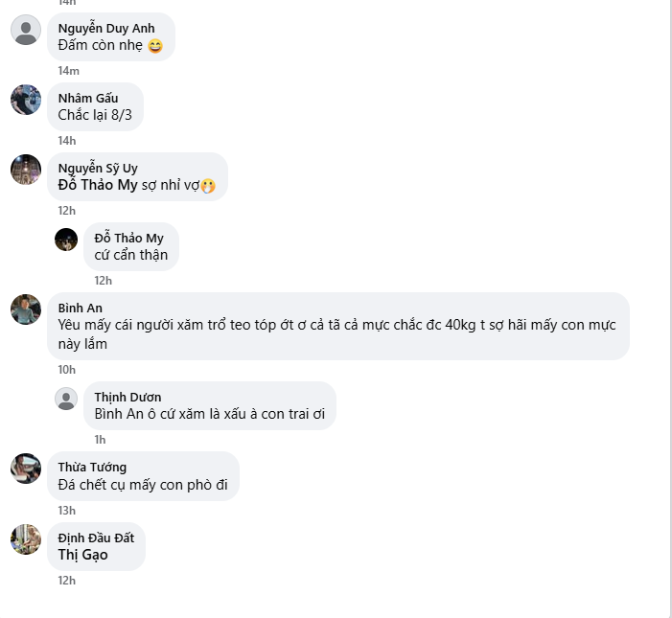
Task: Click the 13h timestamp under Thừa Tướng
Action: click(x=66, y=511)
